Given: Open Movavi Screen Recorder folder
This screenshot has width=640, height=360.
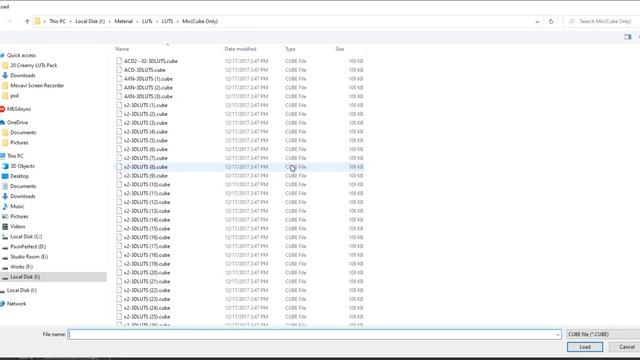Looking at the screenshot, I should (x=37, y=86).
